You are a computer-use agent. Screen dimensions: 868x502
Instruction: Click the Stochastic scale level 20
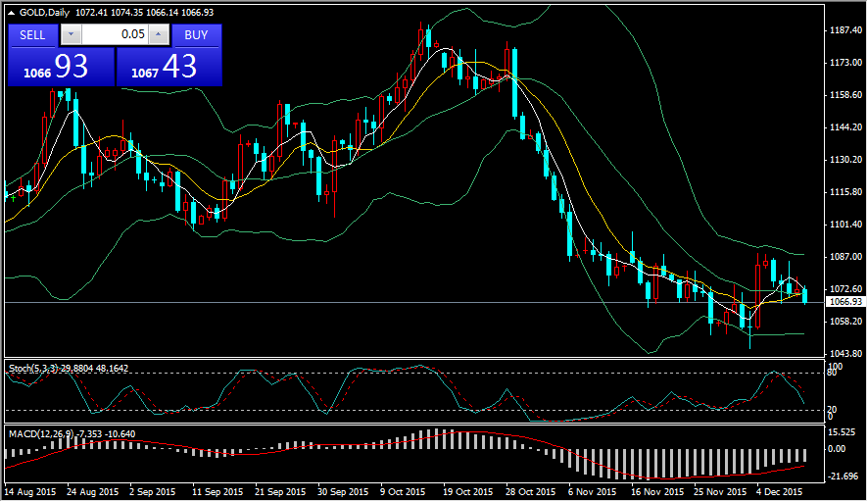click(x=832, y=410)
